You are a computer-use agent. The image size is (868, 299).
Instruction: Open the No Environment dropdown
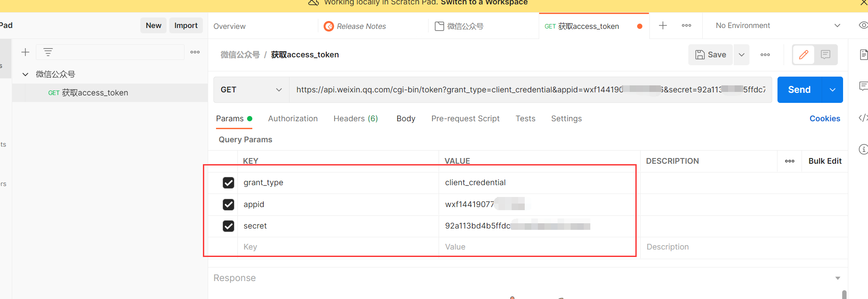point(778,25)
